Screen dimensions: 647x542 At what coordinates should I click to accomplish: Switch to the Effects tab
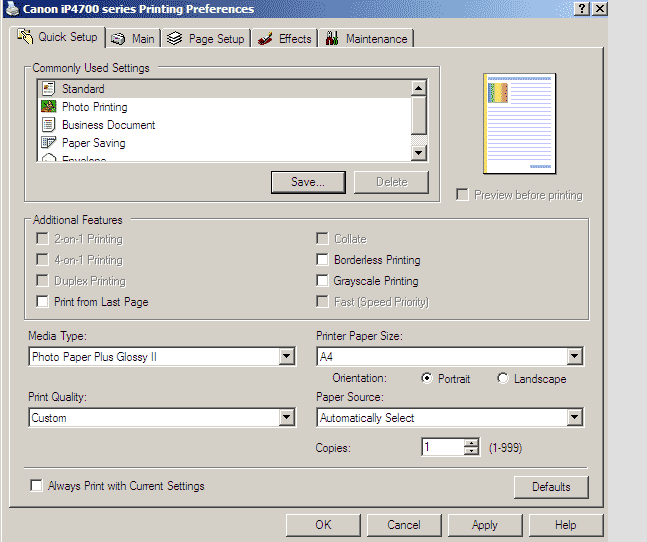pyautogui.click(x=285, y=39)
